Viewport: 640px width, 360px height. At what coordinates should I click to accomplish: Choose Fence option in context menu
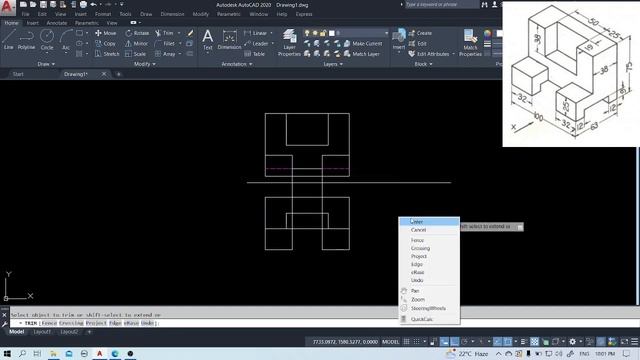(429, 240)
